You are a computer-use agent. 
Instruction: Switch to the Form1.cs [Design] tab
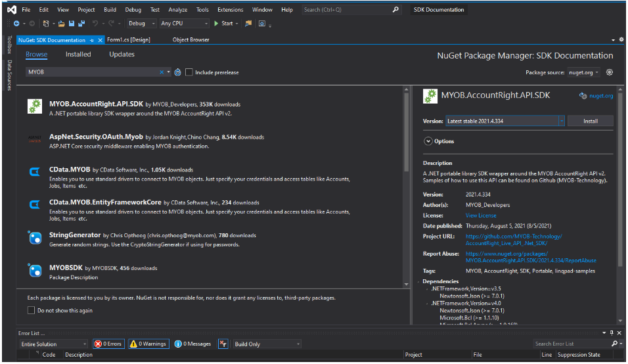129,40
